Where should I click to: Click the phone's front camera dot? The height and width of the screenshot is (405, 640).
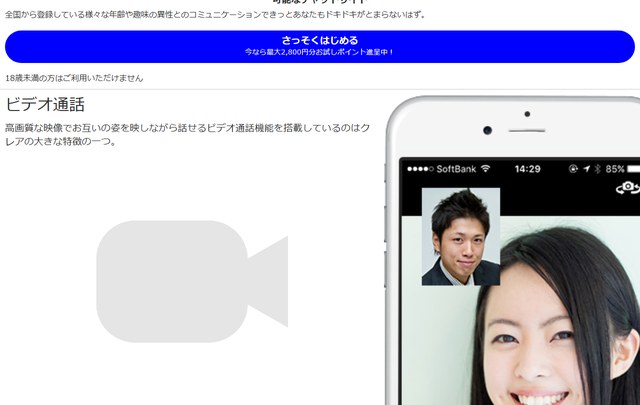click(x=487, y=130)
